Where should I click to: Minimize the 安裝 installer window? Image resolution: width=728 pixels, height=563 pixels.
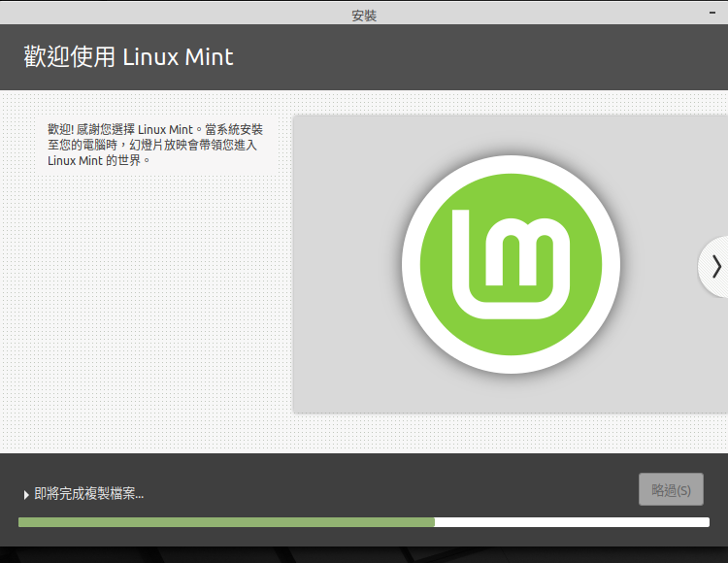point(712,13)
